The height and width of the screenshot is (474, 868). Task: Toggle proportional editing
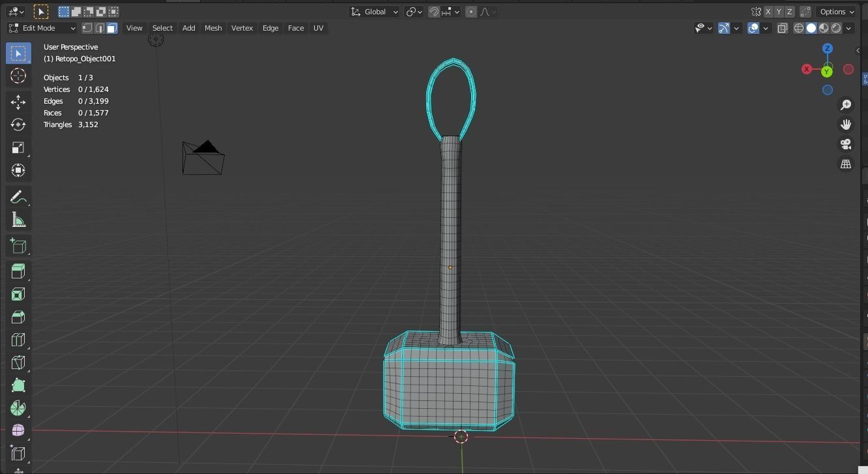coord(471,12)
